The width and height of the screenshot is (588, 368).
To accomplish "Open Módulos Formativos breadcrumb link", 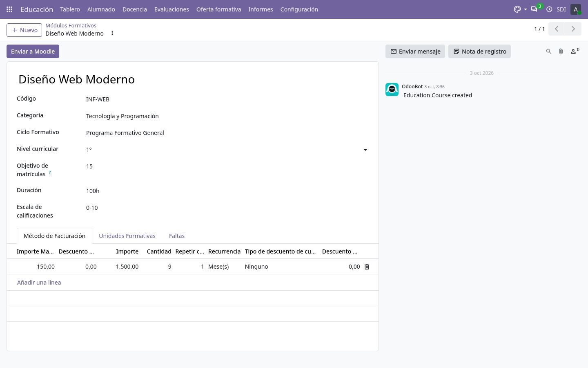I will [x=71, y=25].
